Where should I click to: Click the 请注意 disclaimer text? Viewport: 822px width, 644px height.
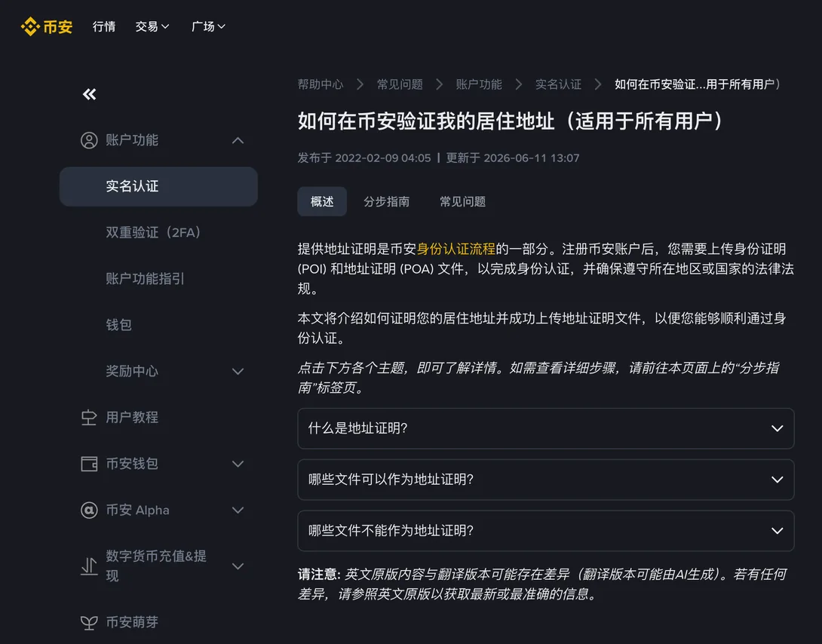[x=542, y=584]
